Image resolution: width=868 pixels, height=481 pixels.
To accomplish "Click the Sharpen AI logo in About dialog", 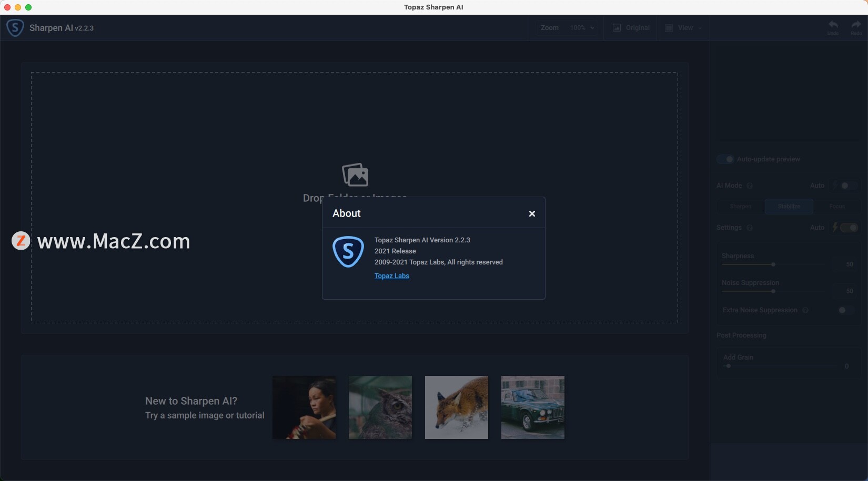I will 348,252.
